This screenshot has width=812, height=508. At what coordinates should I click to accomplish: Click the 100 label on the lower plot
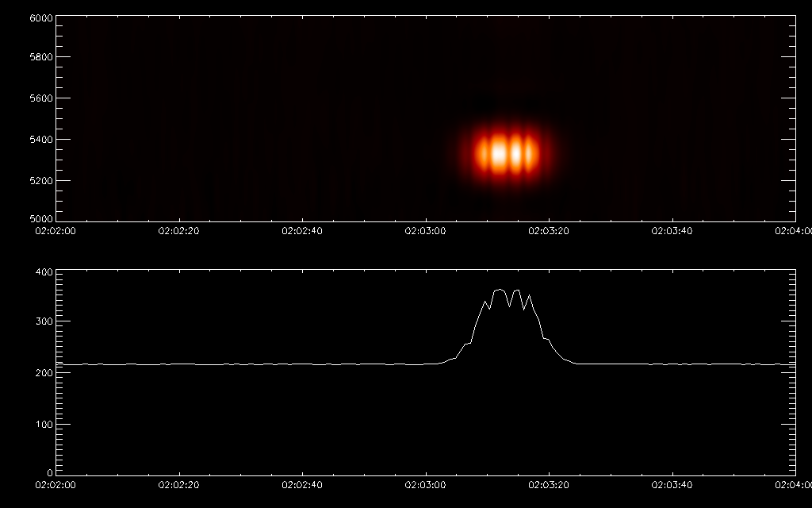[x=44, y=425]
